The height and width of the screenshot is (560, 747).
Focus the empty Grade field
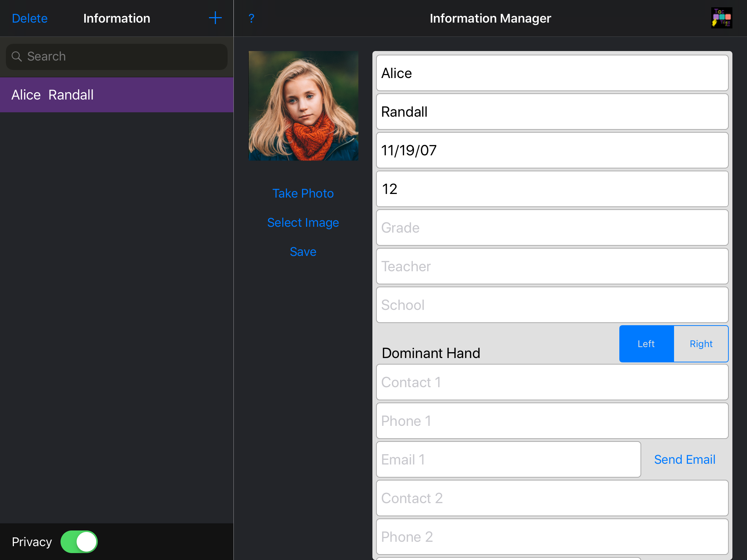point(552,228)
